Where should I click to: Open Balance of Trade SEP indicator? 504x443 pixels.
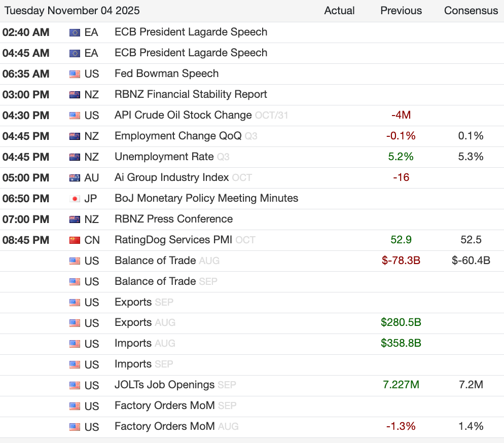(155, 281)
